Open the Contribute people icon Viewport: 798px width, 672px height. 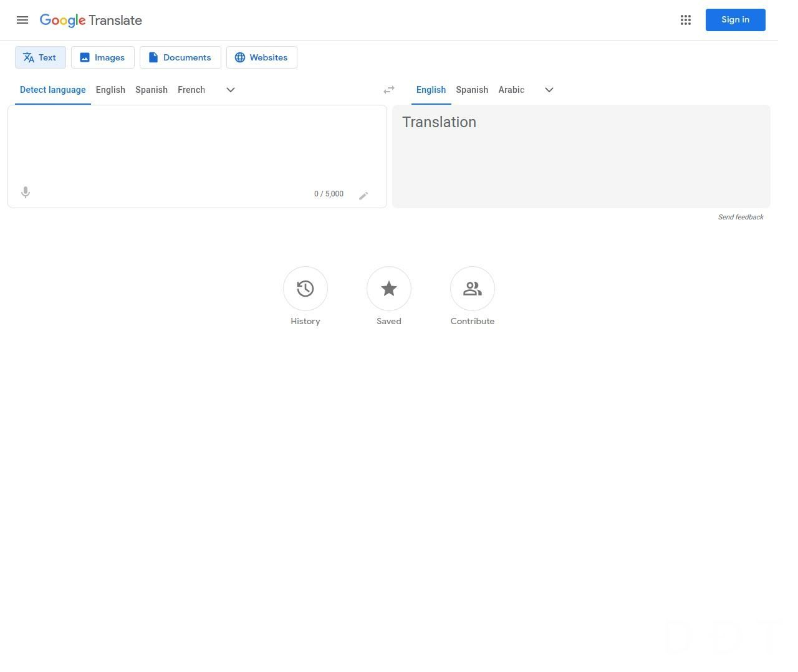(473, 289)
